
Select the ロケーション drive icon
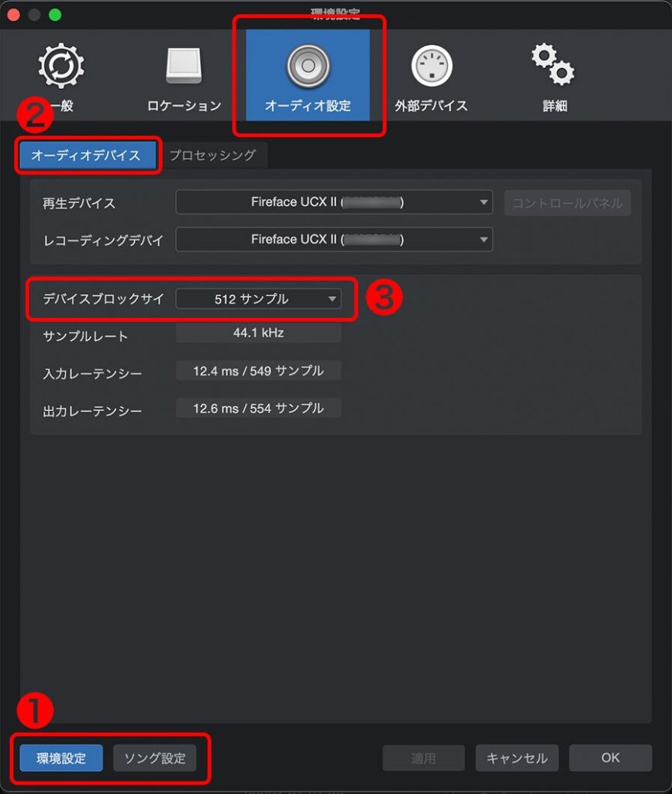tap(184, 68)
